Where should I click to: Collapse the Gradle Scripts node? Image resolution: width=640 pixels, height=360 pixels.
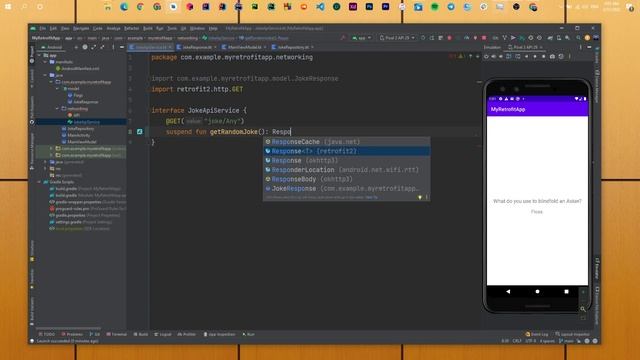point(40,182)
